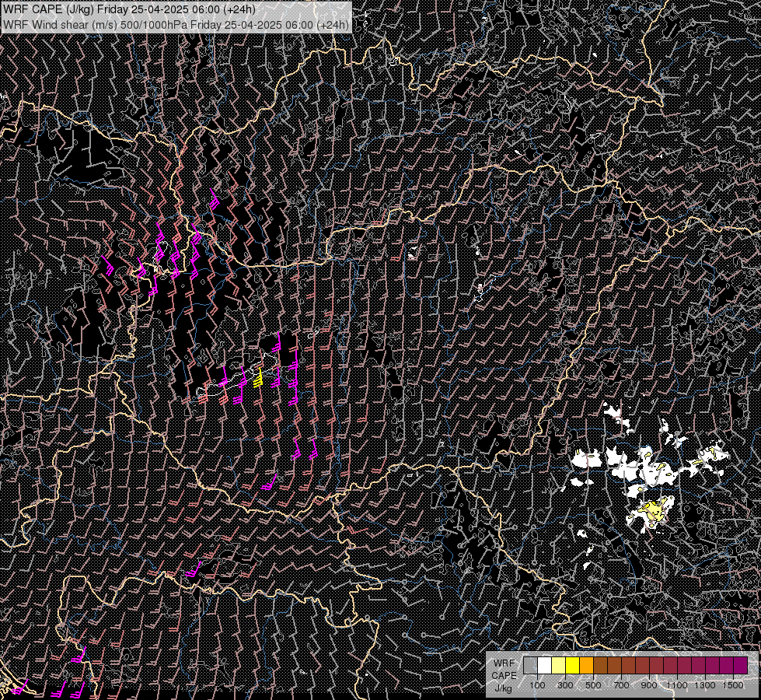Select the gray swatch in CAPE legend
This screenshot has height=700, width=761.
530,666
